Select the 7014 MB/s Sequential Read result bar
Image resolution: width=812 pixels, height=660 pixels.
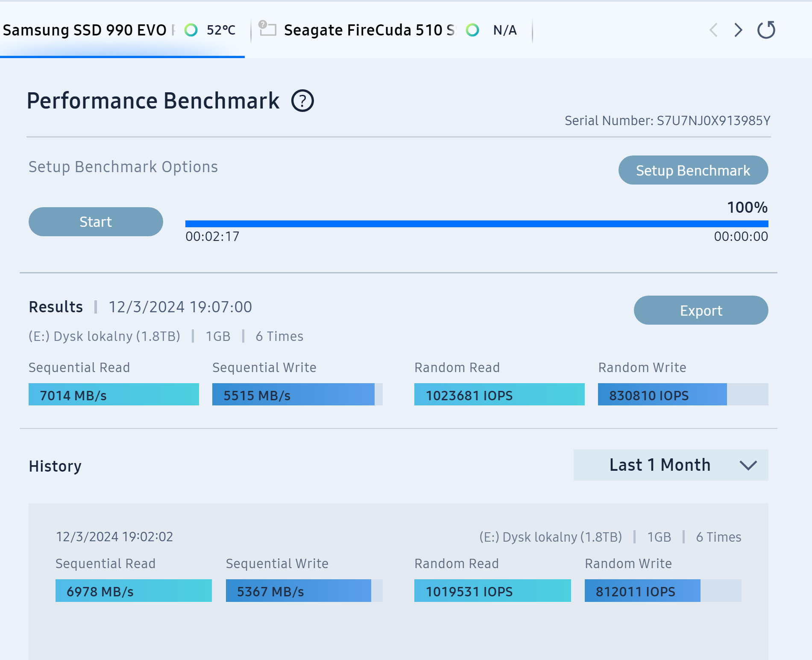pos(114,394)
